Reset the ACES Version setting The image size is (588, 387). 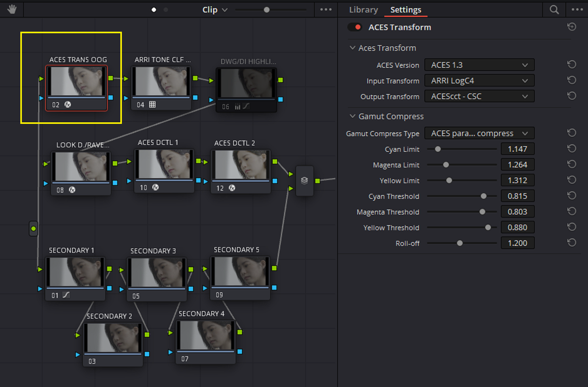click(572, 65)
